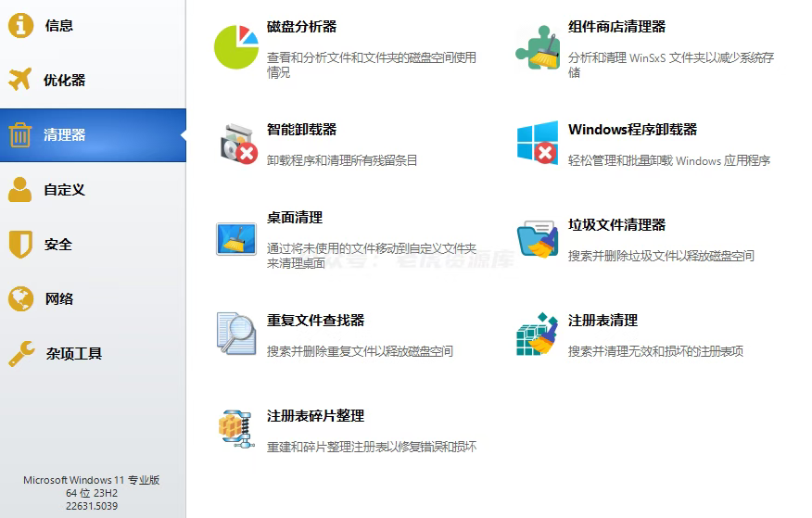Switch to the 网络 section
Screen dimensions: 812x518
click(x=59, y=299)
